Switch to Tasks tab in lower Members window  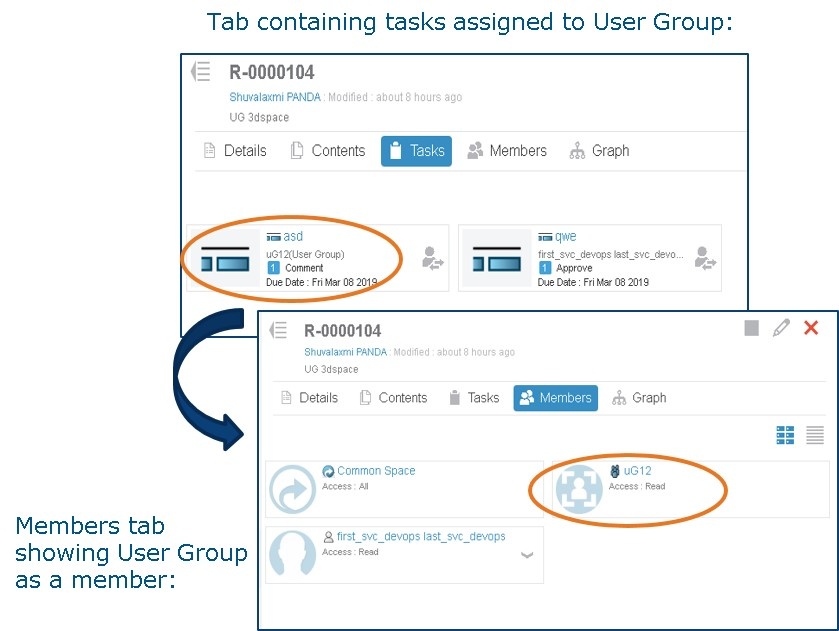pyautogui.click(x=474, y=398)
